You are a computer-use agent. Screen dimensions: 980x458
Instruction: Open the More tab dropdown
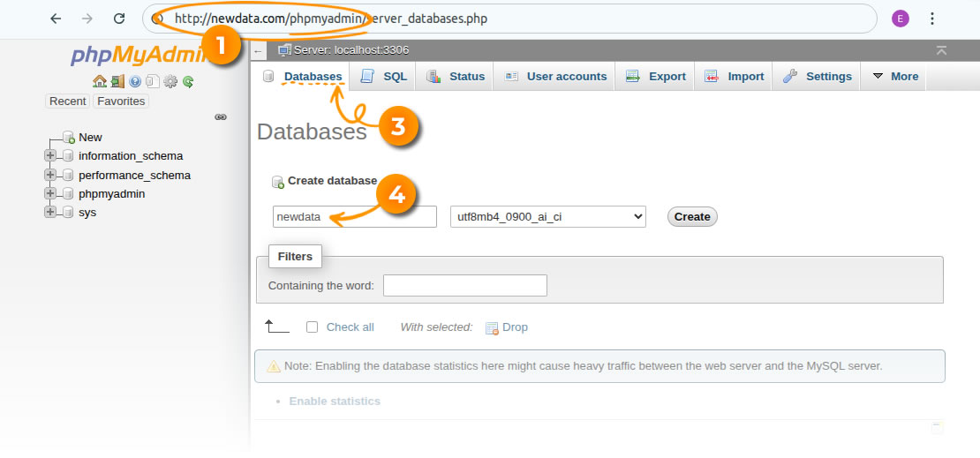(894, 76)
